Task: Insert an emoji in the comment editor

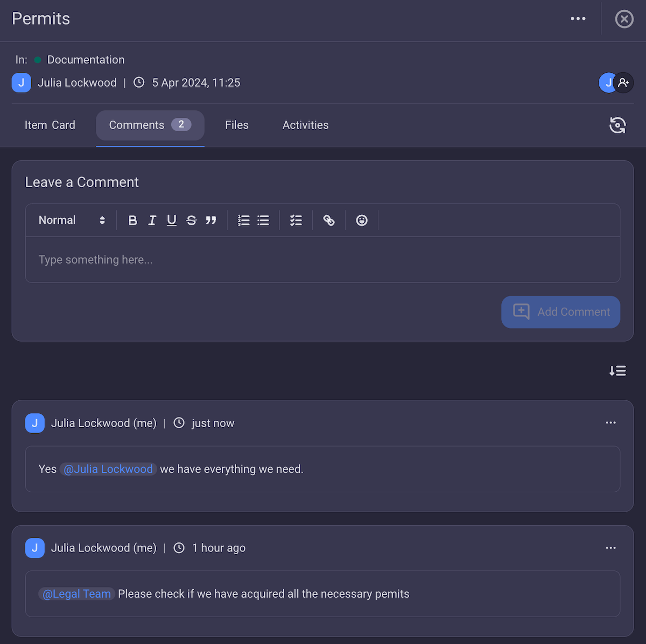Action: coord(361,220)
